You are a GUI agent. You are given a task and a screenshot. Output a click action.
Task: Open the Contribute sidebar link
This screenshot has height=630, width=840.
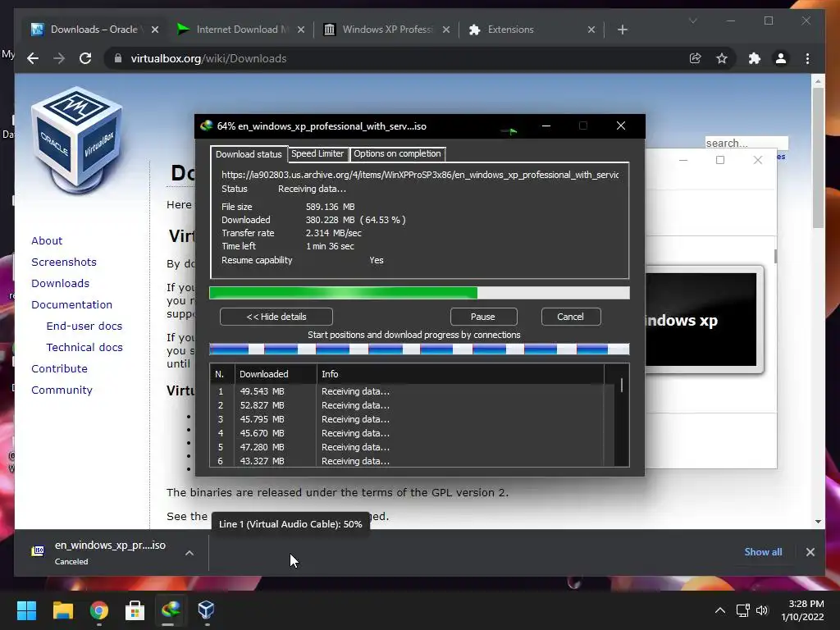point(59,368)
